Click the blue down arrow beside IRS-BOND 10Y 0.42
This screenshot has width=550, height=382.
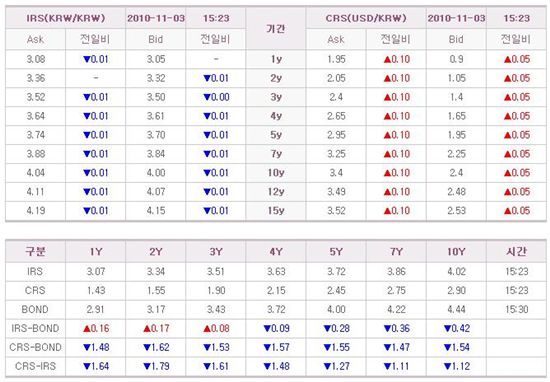click(448, 329)
